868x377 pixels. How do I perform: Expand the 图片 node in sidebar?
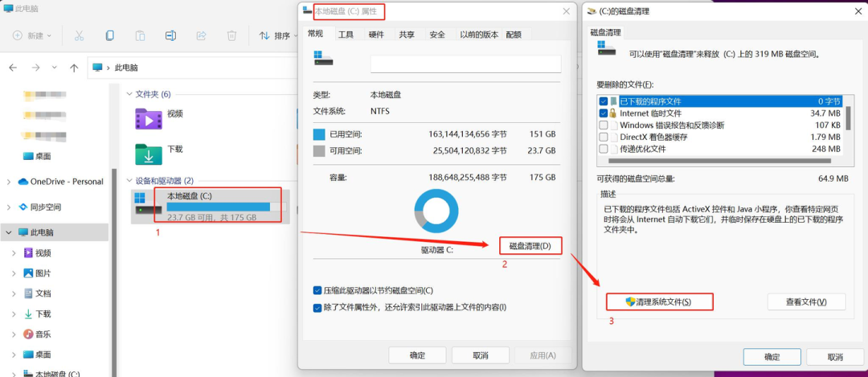pyautogui.click(x=14, y=273)
